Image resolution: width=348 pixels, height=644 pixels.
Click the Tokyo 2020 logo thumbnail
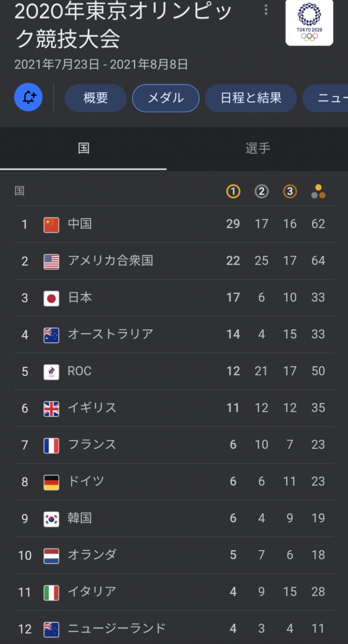coord(309,23)
